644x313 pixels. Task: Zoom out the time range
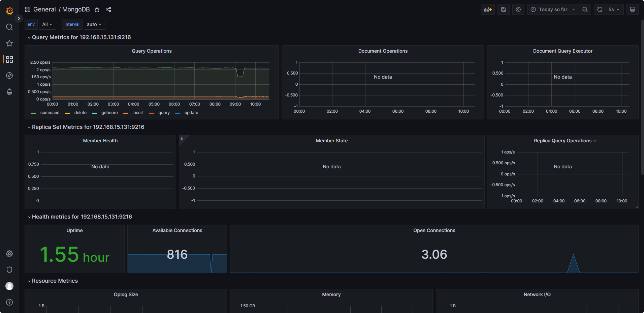coord(585,9)
